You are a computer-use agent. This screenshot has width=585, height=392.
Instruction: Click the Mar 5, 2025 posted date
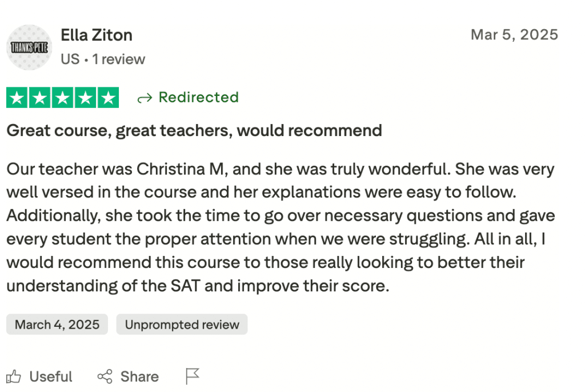coord(514,34)
